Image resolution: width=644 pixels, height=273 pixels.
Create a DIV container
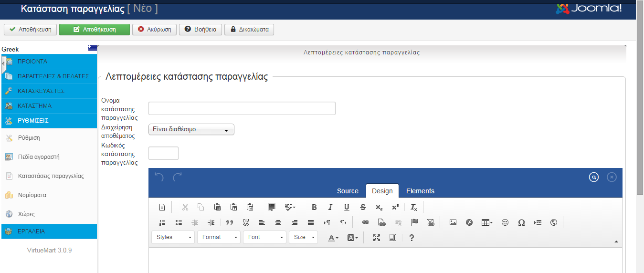click(246, 222)
